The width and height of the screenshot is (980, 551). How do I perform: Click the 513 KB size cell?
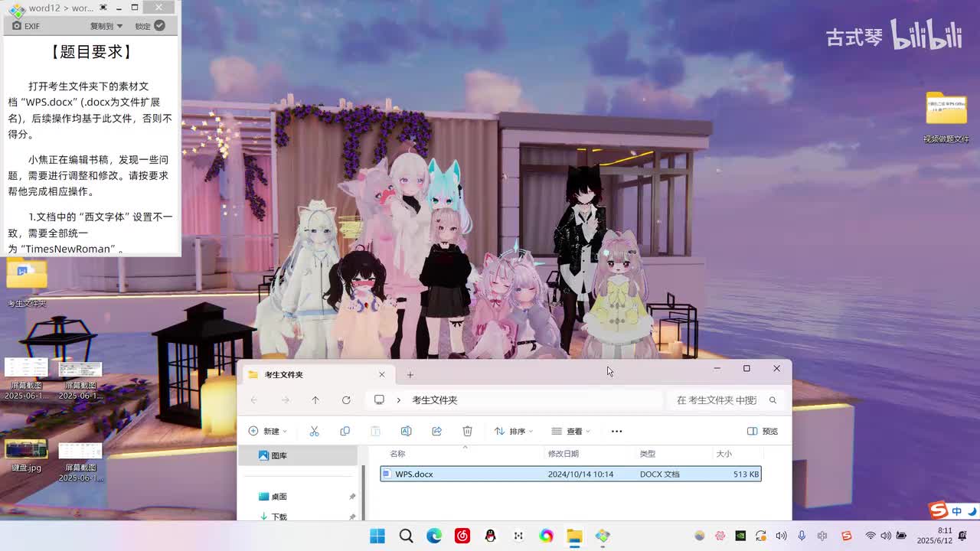[x=746, y=474]
